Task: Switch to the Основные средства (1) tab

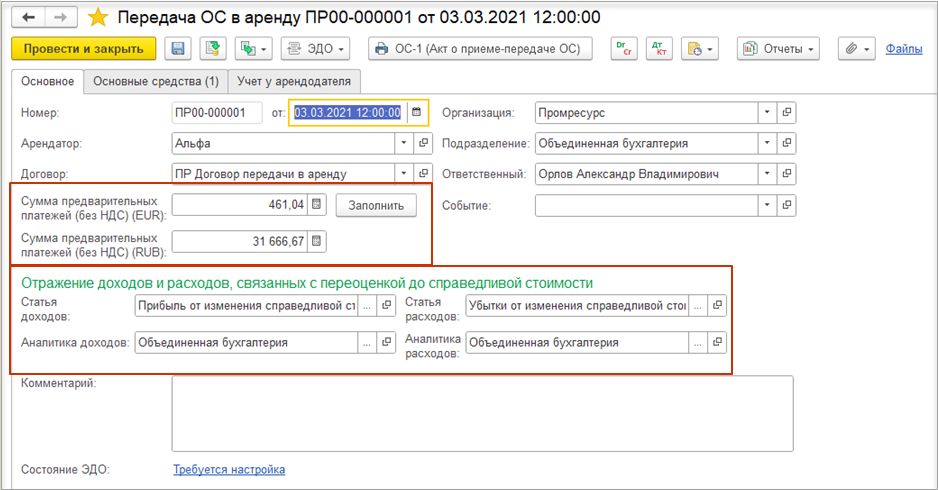Action: [x=156, y=81]
